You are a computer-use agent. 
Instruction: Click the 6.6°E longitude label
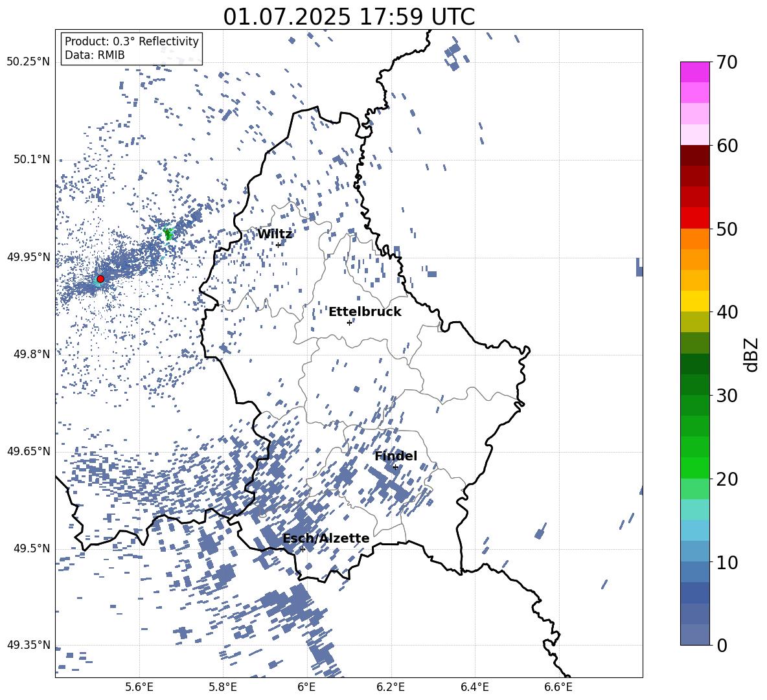pos(558,687)
